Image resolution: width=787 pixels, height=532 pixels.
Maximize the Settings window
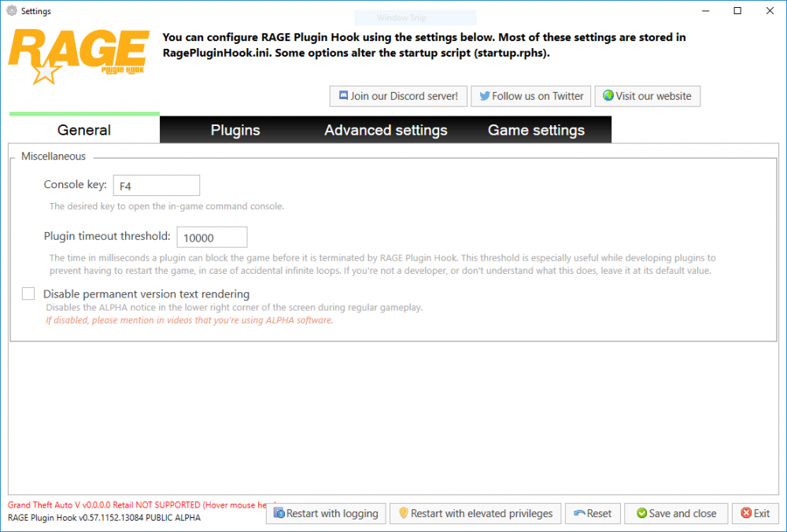click(x=737, y=10)
